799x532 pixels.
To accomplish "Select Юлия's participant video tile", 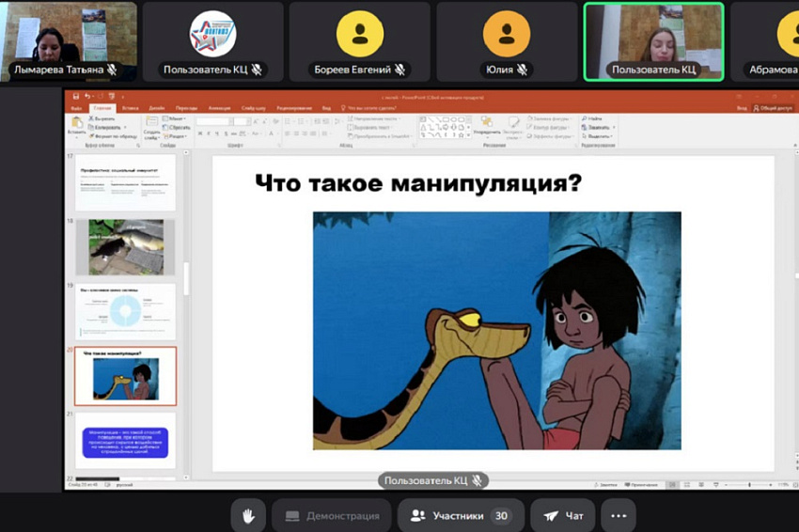I will (x=507, y=38).
